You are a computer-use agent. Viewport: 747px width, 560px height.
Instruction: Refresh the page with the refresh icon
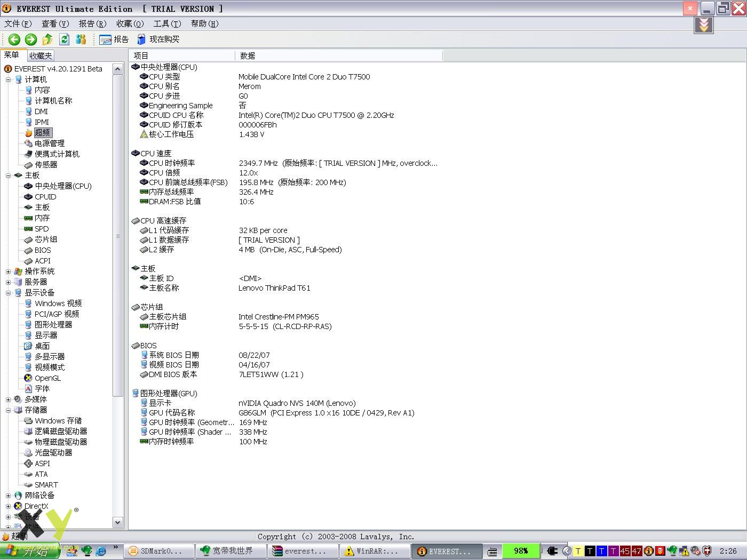click(64, 39)
